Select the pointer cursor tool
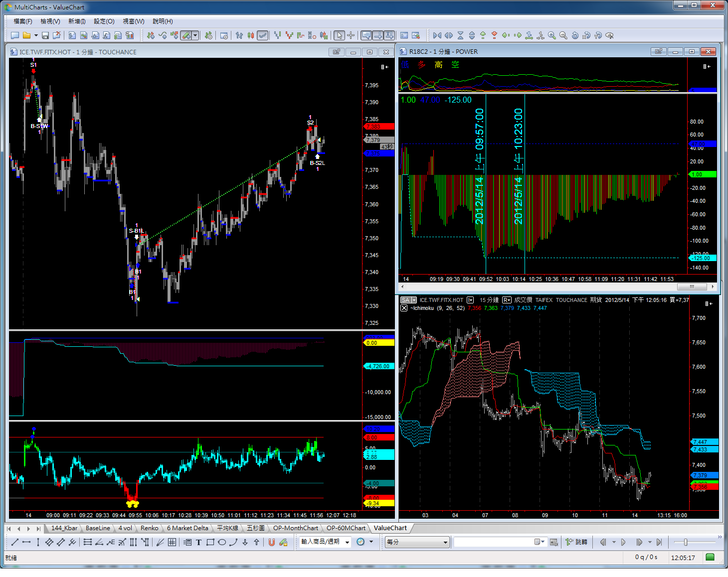The width and height of the screenshot is (728, 577). point(339,35)
